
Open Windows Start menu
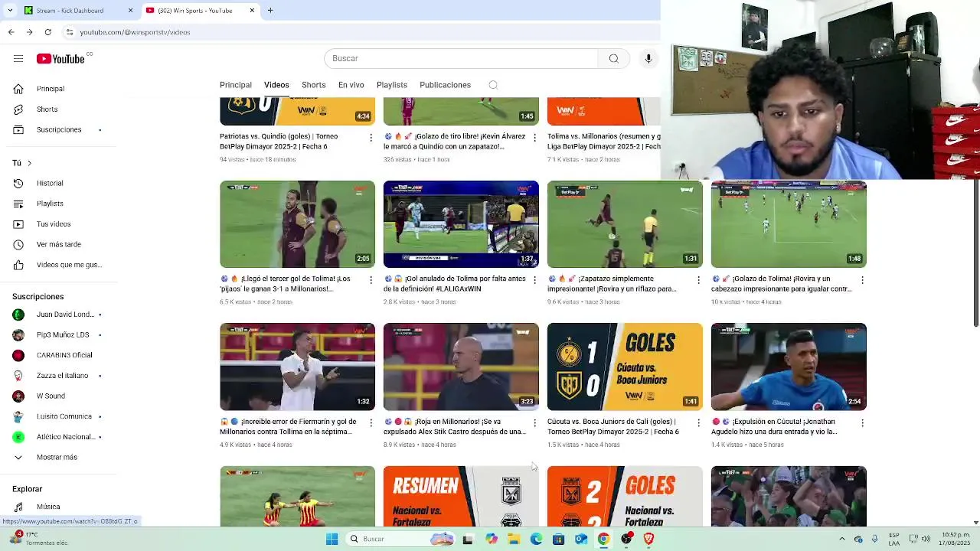click(332, 540)
